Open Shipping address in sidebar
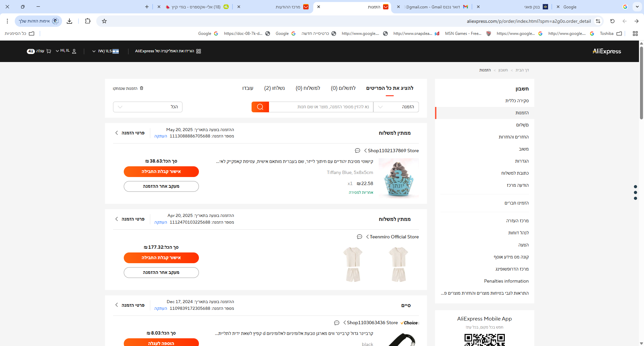The height and width of the screenshot is (346, 644). point(515,173)
